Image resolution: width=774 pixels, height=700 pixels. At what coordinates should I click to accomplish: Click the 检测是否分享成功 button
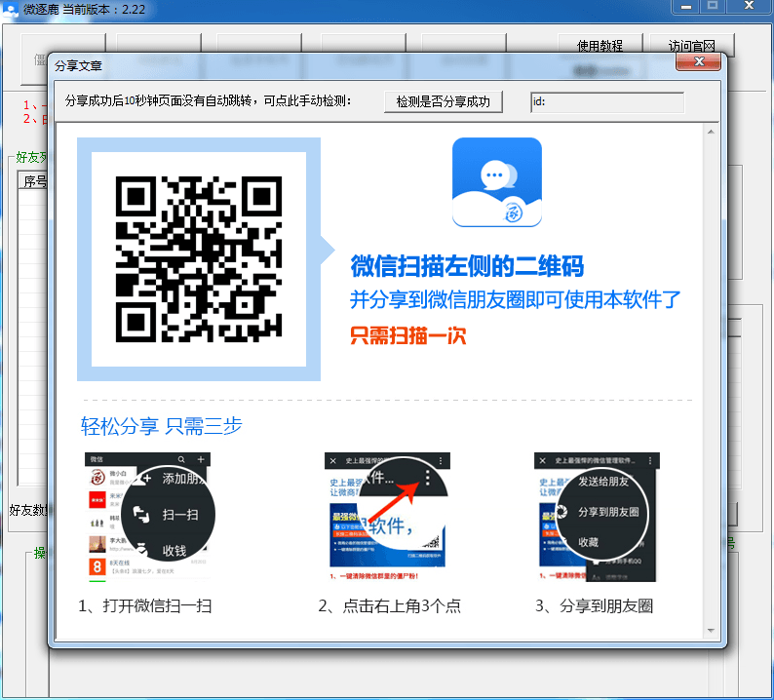tap(444, 101)
